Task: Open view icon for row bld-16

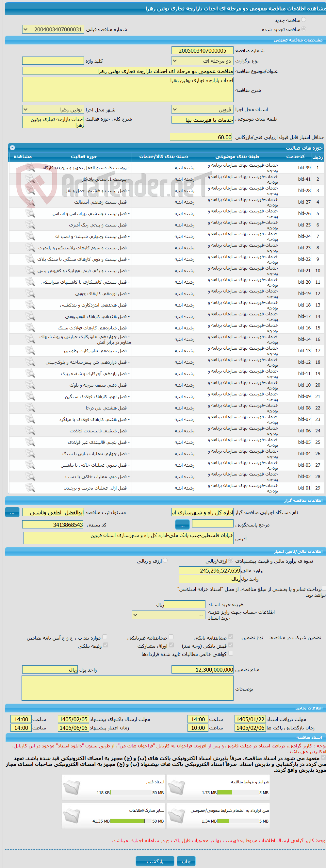Action: pyautogui.click(x=30, y=328)
